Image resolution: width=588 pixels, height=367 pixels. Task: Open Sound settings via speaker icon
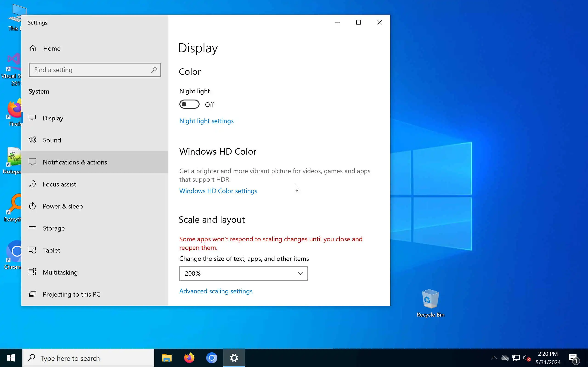point(32,140)
